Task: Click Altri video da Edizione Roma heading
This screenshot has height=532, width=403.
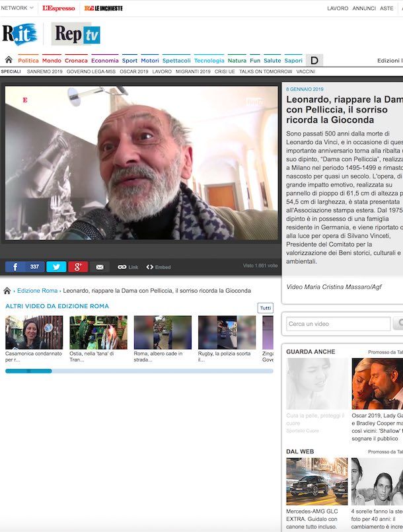Action: [57, 306]
